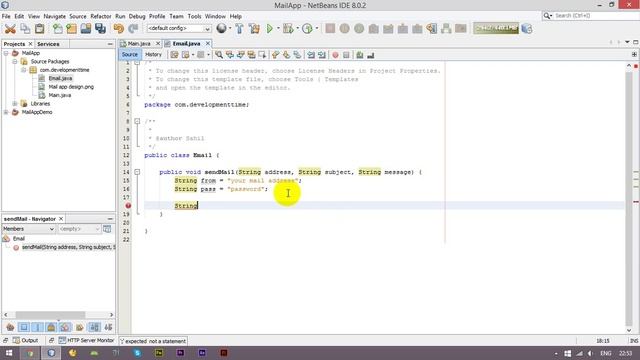
Task: Open the Navigate menu
Action: (55, 16)
